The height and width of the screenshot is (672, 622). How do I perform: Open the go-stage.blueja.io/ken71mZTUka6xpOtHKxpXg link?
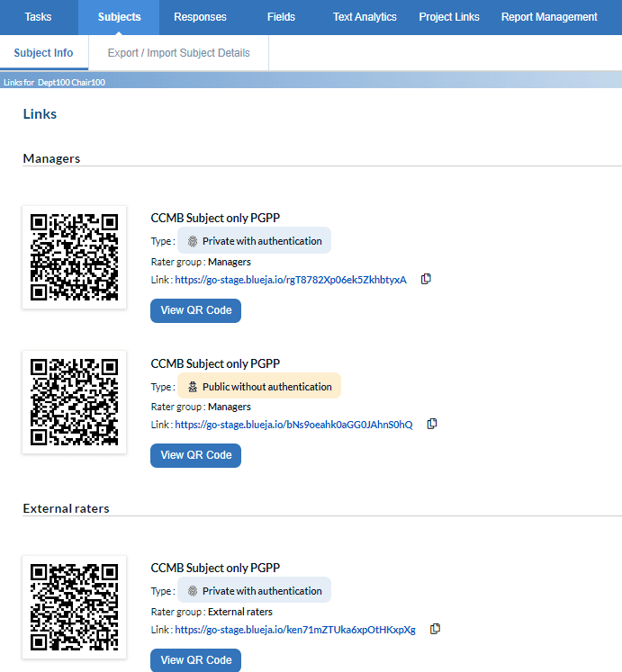(295, 630)
